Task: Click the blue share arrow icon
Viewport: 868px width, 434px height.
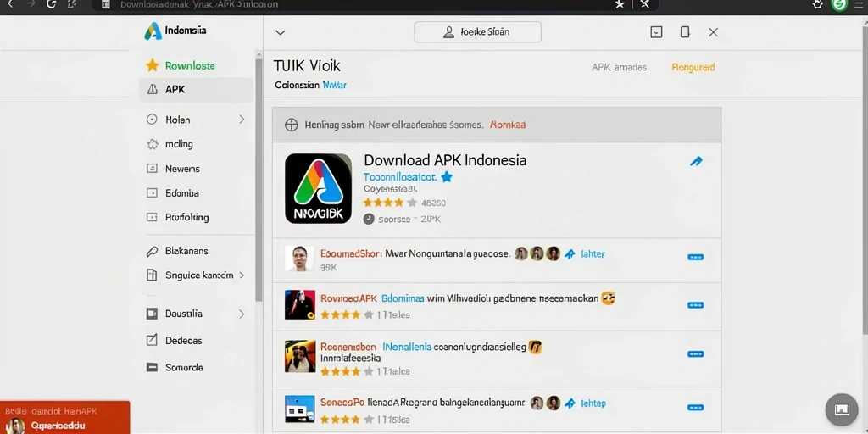Action: 696,162
